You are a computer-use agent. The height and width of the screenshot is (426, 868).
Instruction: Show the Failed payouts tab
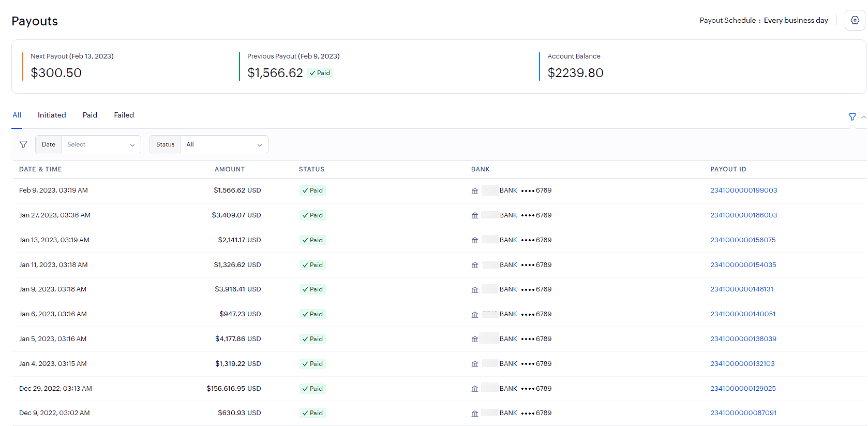coord(124,115)
